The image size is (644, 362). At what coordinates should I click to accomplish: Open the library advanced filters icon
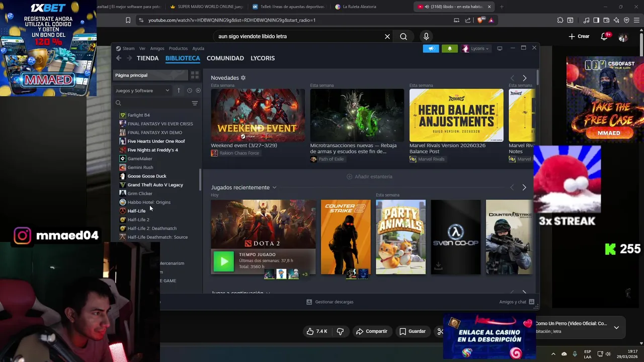(x=195, y=103)
